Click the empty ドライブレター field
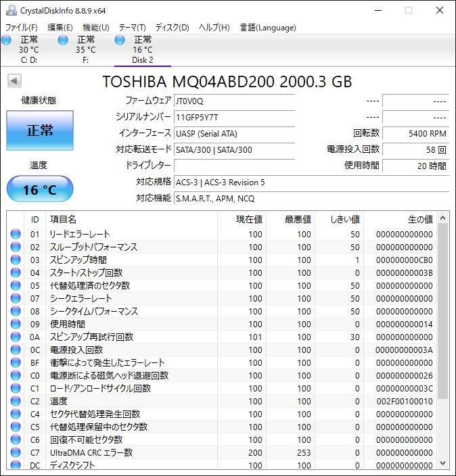456x476 pixels. pyautogui.click(x=234, y=166)
